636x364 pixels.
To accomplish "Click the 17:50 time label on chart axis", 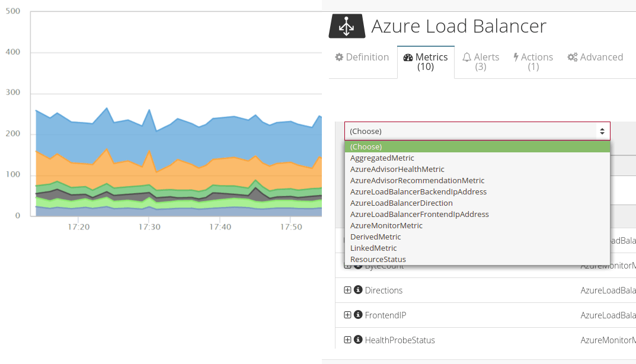I will [291, 227].
